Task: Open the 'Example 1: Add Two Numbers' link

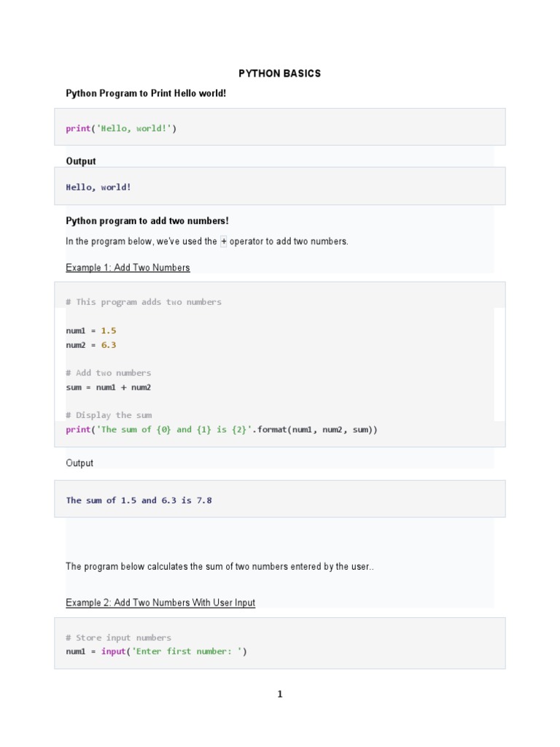Action: point(128,268)
